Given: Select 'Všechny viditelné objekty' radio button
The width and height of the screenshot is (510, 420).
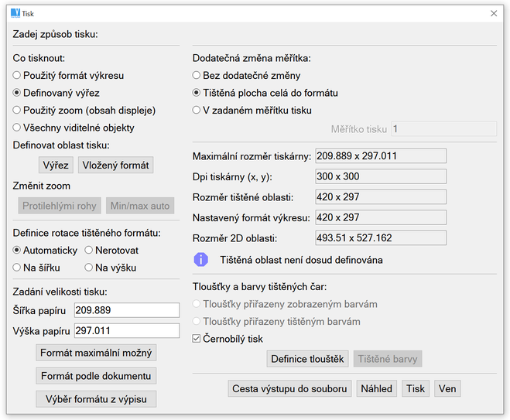Looking at the screenshot, I should 18,127.
